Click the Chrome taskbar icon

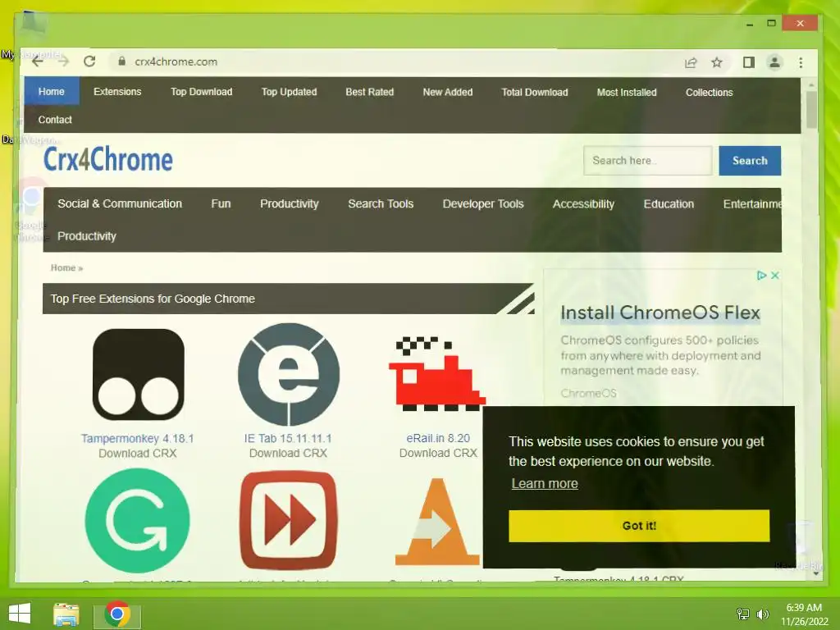[x=117, y=614]
